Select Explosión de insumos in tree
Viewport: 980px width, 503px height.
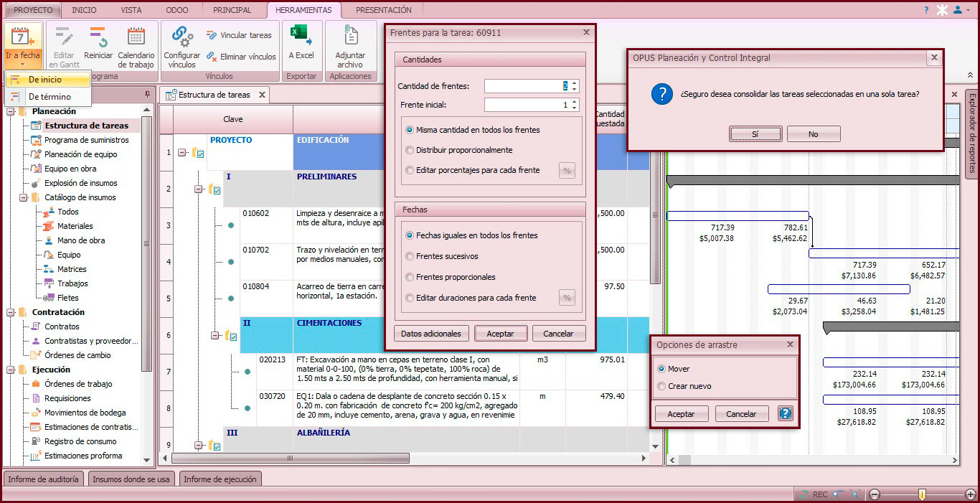click(x=80, y=183)
